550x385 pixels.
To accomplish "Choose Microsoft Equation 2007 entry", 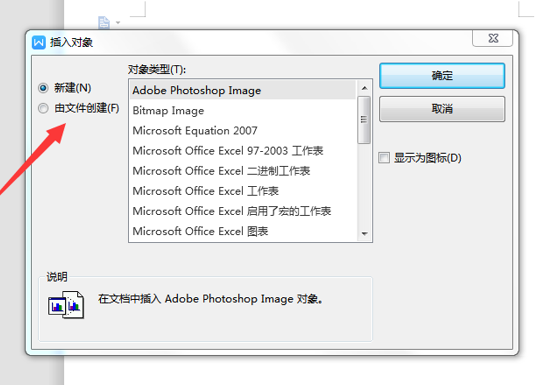I will [243, 130].
